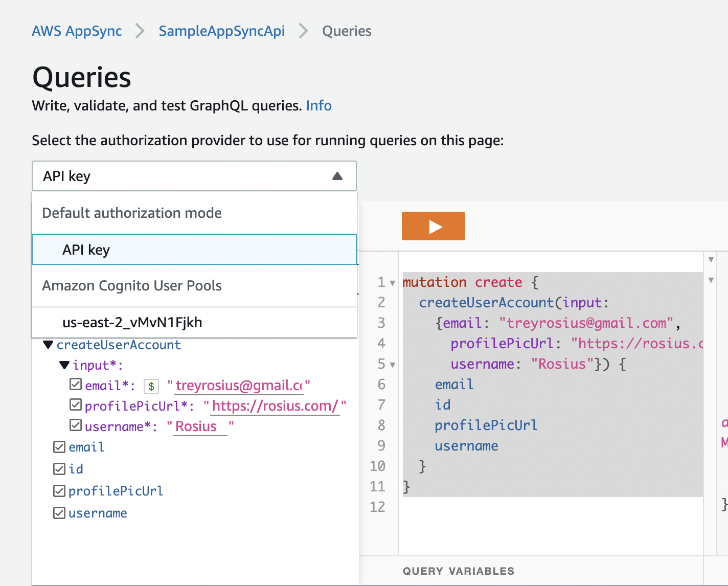This screenshot has height=586, width=728.
Task: Uncheck the email* input argument checkbox
Action: (x=76, y=385)
